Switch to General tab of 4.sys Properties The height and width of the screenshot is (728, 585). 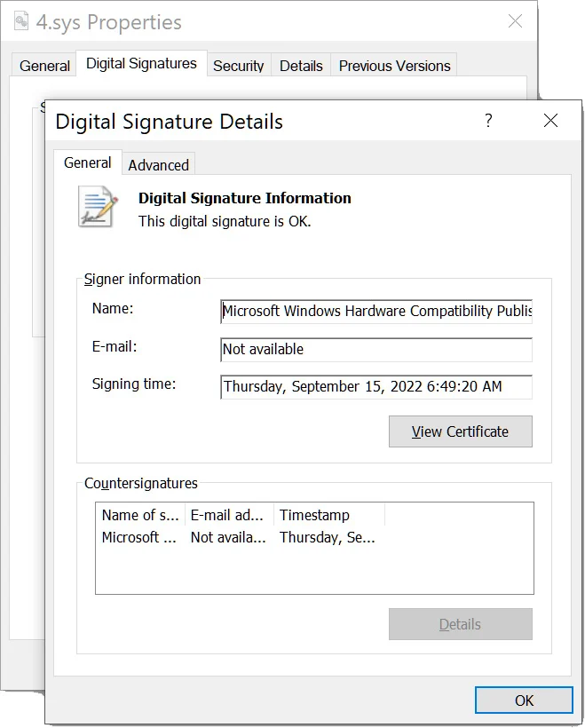pyautogui.click(x=44, y=66)
